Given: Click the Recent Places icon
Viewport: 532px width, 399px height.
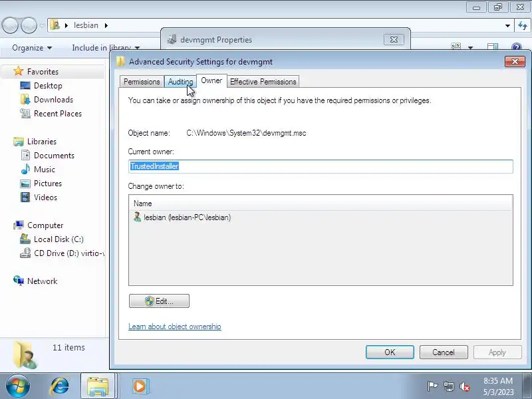Looking at the screenshot, I should click(x=25, y=113).
